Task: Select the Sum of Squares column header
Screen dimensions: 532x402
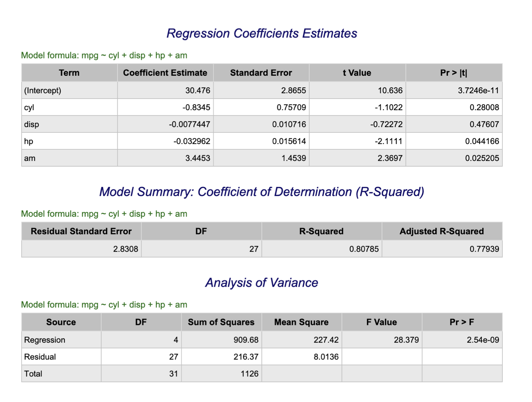Action: 221,322
